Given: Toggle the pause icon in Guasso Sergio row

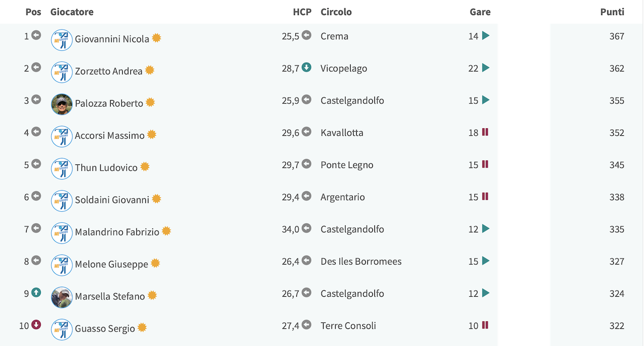Looking at the screenshot, I should click(x=485, y=325).
